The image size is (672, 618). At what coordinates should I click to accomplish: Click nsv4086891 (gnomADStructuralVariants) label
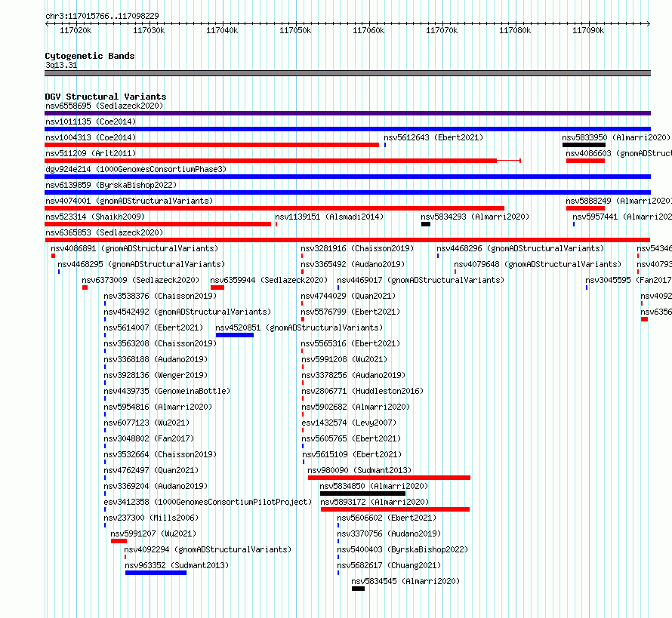tap(134, 248)
